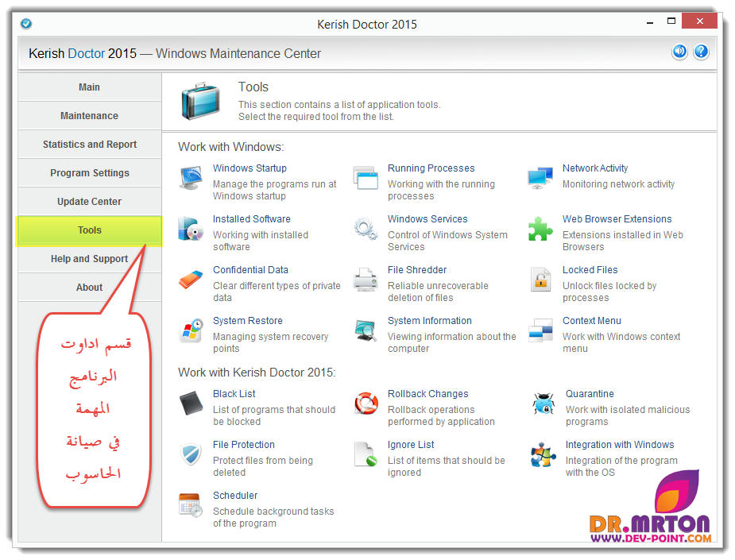This screenshot has width=735, height=560.
Task: Open the File Protection link
Action: point(243,445)
